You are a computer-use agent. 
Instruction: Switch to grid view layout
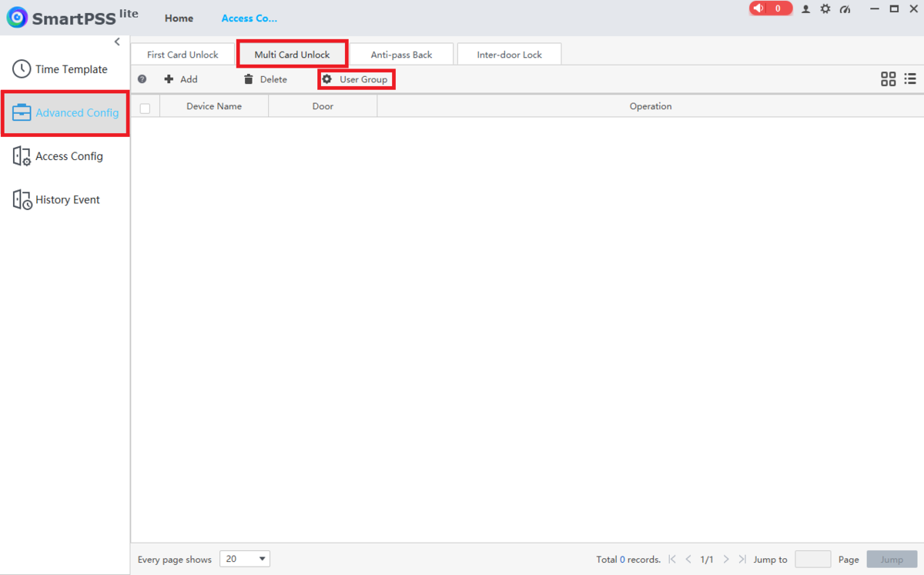(889, 79)
